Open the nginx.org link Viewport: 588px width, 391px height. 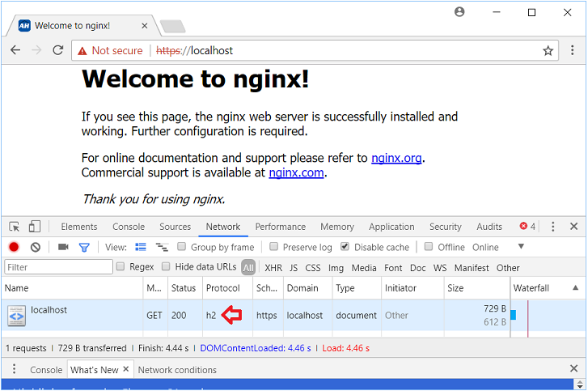click(396, 158)
